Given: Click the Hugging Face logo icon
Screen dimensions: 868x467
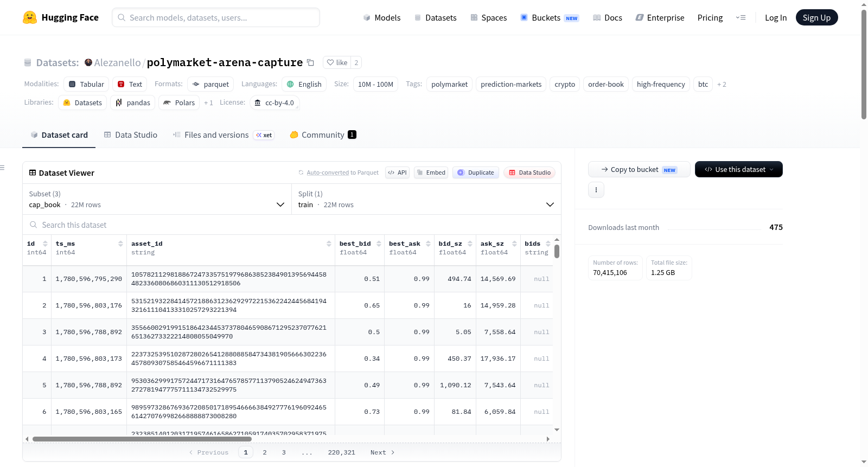Looking at the screenshot, I should point(30,17).
